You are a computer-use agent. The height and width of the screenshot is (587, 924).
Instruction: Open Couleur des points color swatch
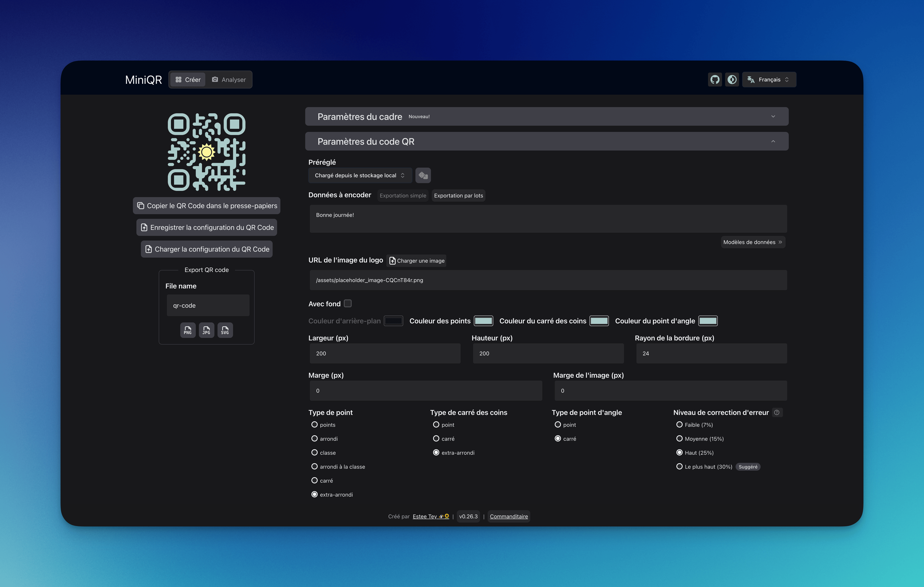pyautogui.click(x=483, y=321)
